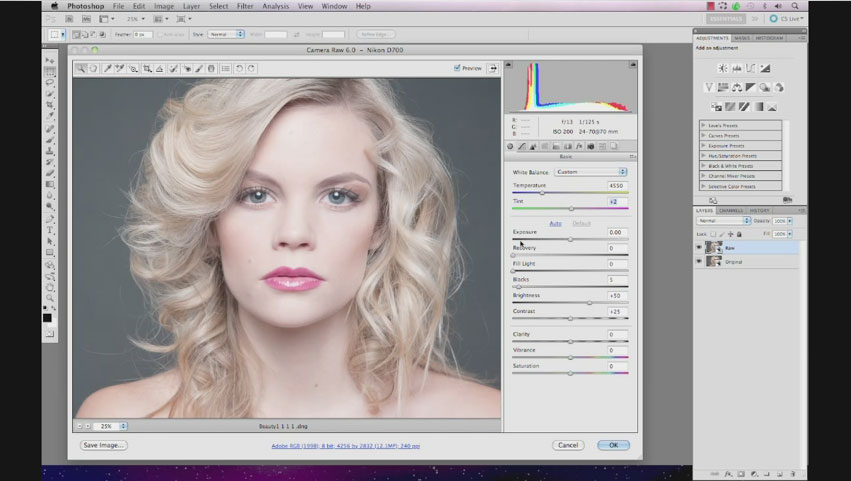Click the Temperature slider handle
Image resolution: width=851 pixels, height=481 pixels.
tap(543, 193)
